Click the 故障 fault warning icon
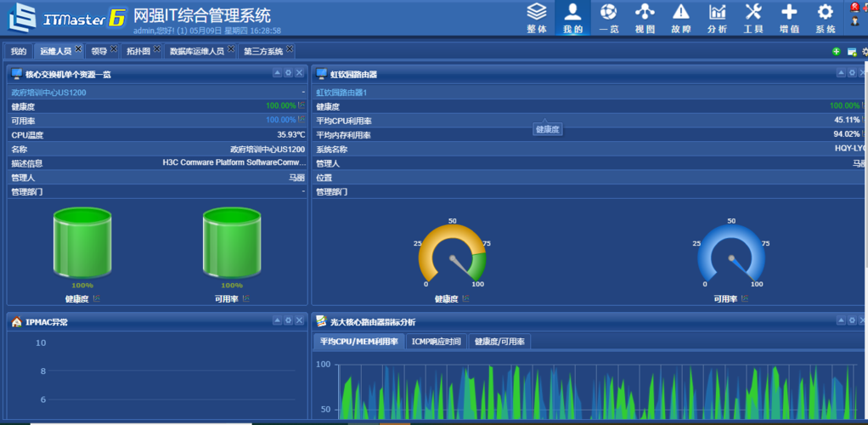This screenshot has width=868, height=425. pyautogui.click(x=681, y=17)
